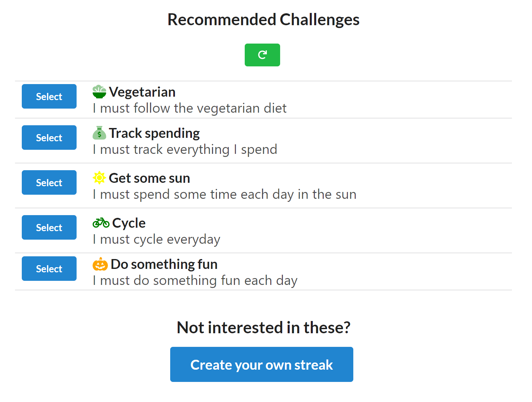Click the orange pumpkin icon

(100, 264)
